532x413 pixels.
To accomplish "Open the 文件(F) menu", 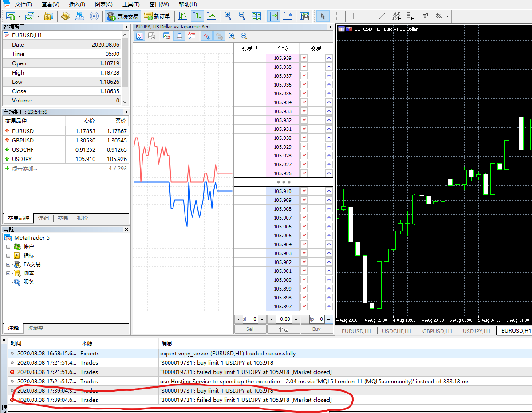I will point(24,4).
